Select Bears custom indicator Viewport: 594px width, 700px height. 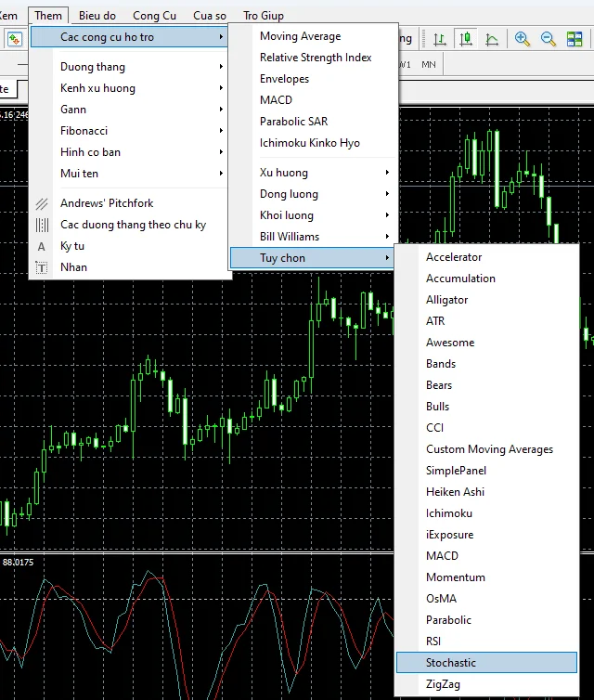[486, 385]
